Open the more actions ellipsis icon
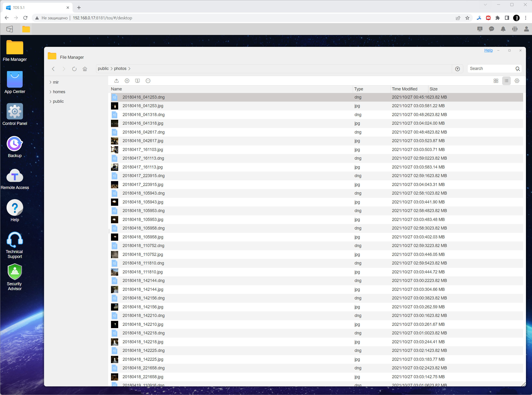 pos(148,81)
